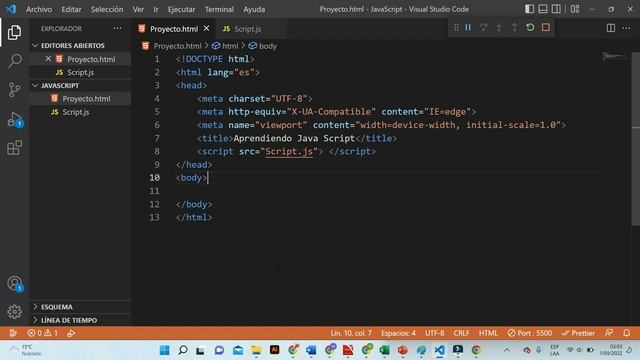The image size is (640, 360).
Task: Select Script.js under open editors
Action: 80,72
